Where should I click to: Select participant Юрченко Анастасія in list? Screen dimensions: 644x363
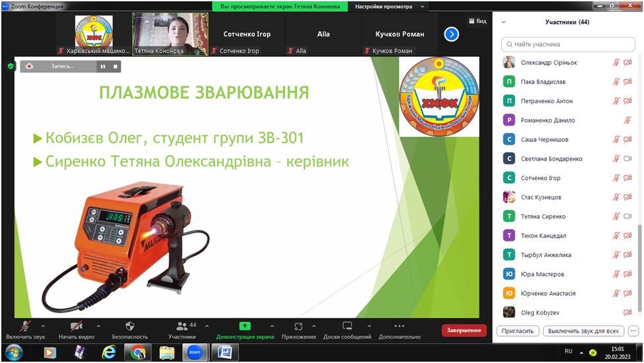(x=568, y=293)
